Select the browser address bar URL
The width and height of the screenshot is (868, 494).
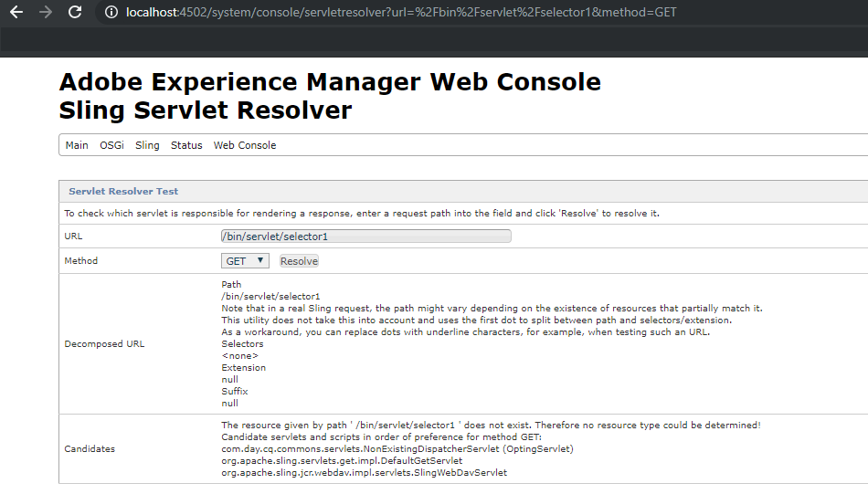tap(401, 12)
